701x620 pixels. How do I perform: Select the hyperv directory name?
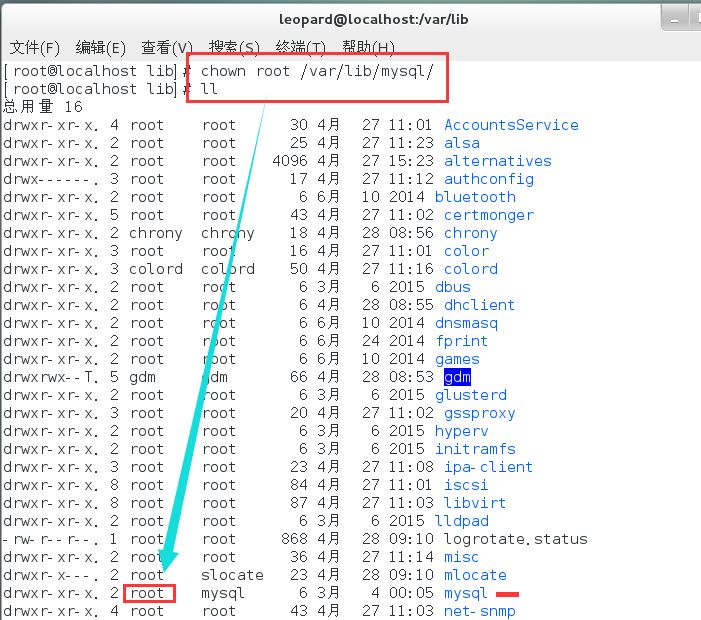coord(461,431)
